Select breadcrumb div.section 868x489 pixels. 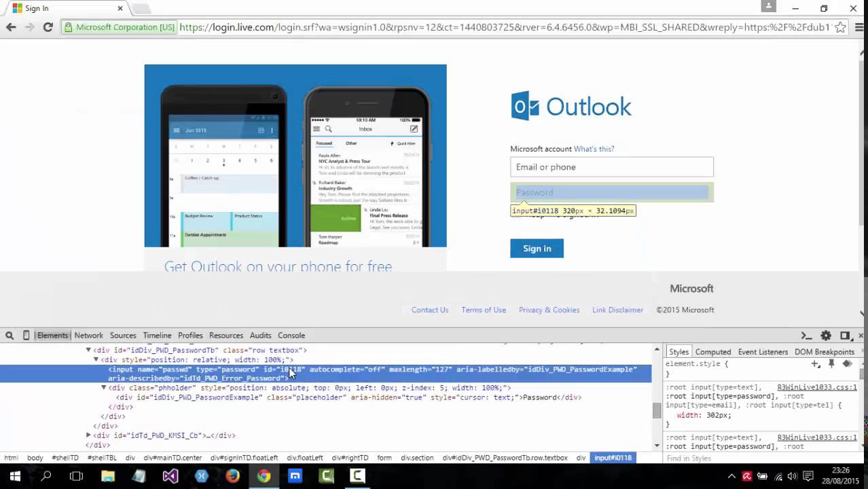click(417, 458)
